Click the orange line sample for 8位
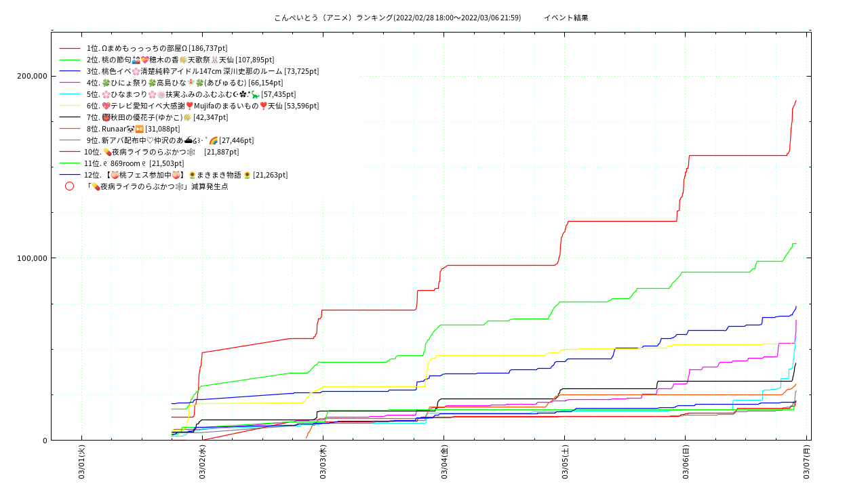The height and width of the screenshot is (488, 868). coord(69,129)
